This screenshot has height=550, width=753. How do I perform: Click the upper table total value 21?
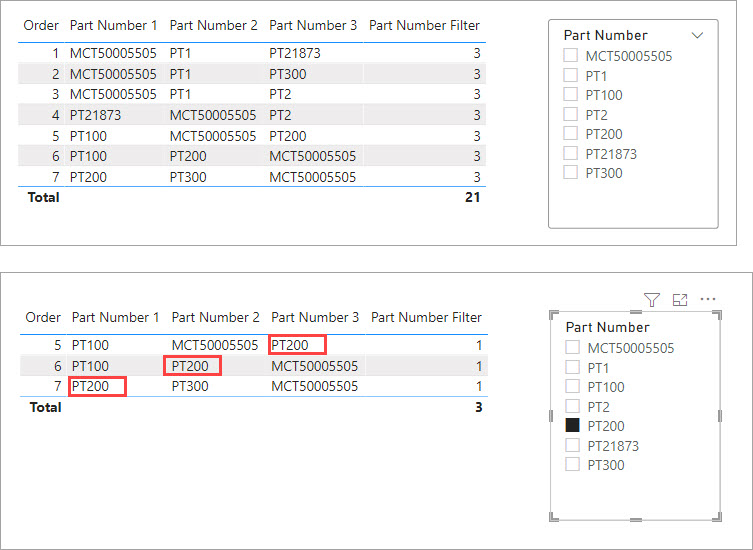(x=473, y=197)
